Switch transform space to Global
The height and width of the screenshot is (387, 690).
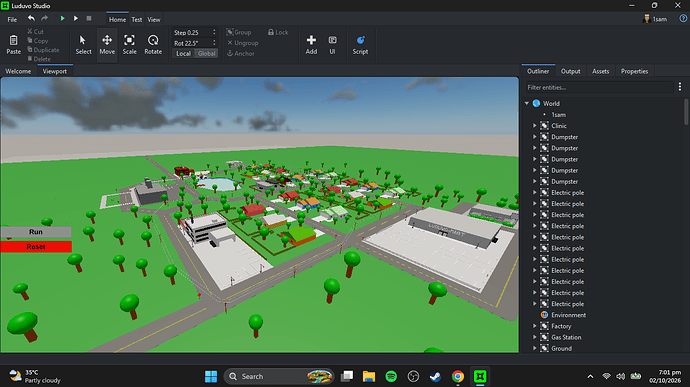[206, 53]
